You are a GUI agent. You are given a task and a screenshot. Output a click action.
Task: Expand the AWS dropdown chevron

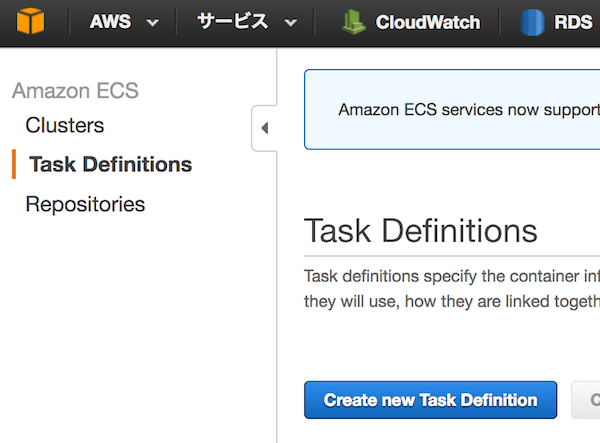click(x=153, y=23)
